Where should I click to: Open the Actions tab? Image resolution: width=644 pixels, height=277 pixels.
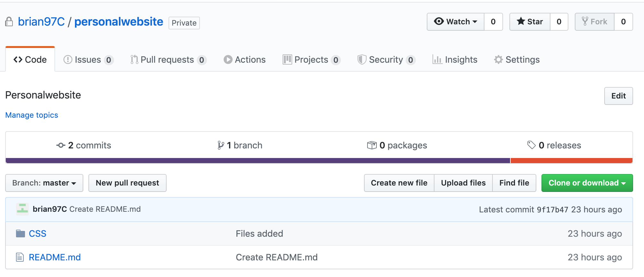point(244,59)
